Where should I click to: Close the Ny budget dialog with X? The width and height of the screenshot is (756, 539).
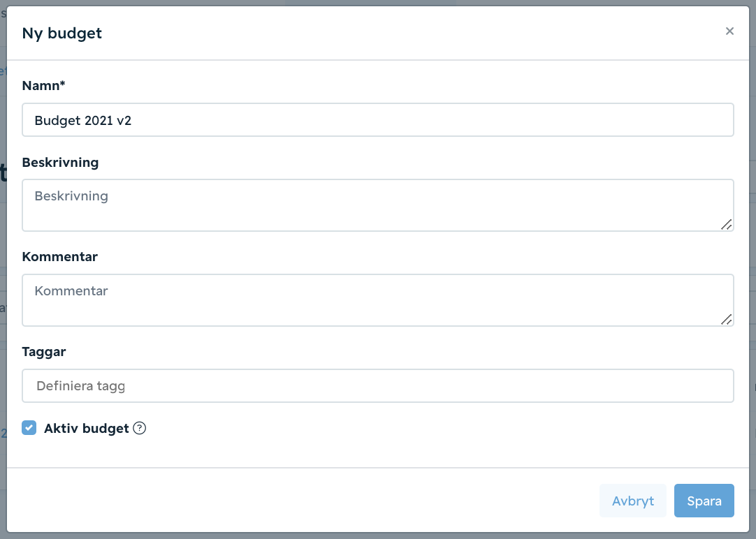[x=729, y=31]
